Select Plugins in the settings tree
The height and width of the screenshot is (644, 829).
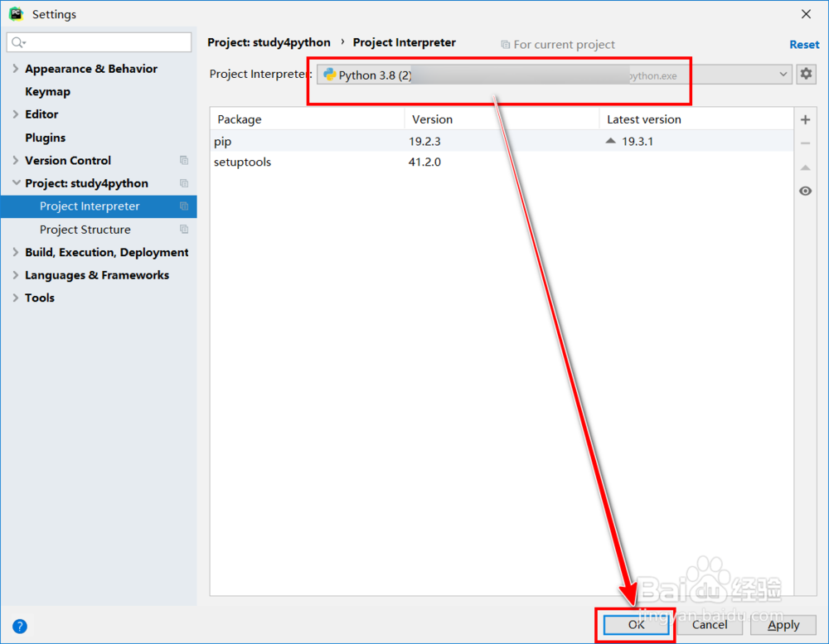[45, 138]
